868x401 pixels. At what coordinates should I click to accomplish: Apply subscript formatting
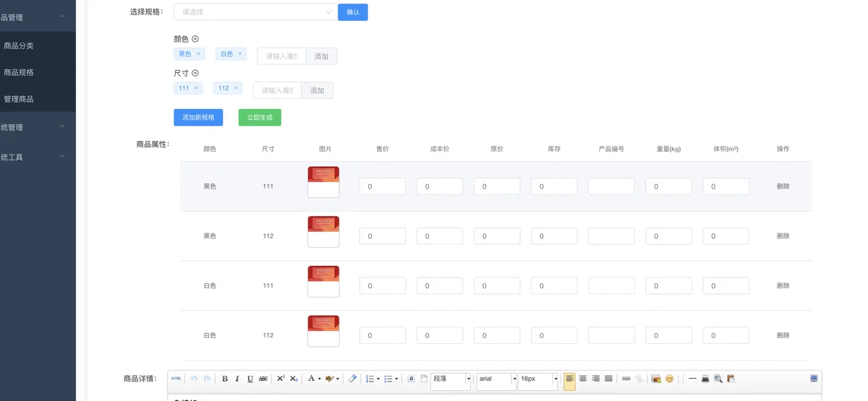click(294, 379)
